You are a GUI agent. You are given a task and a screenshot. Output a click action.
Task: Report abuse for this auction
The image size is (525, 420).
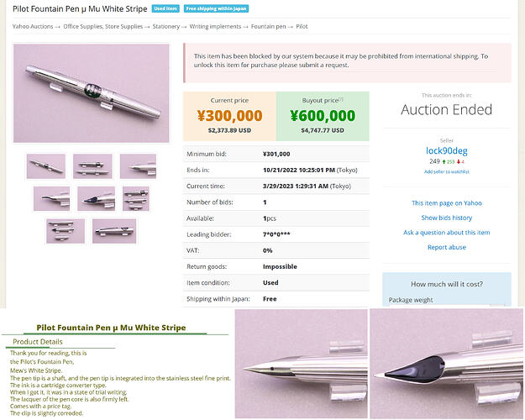tap(446, 247)
